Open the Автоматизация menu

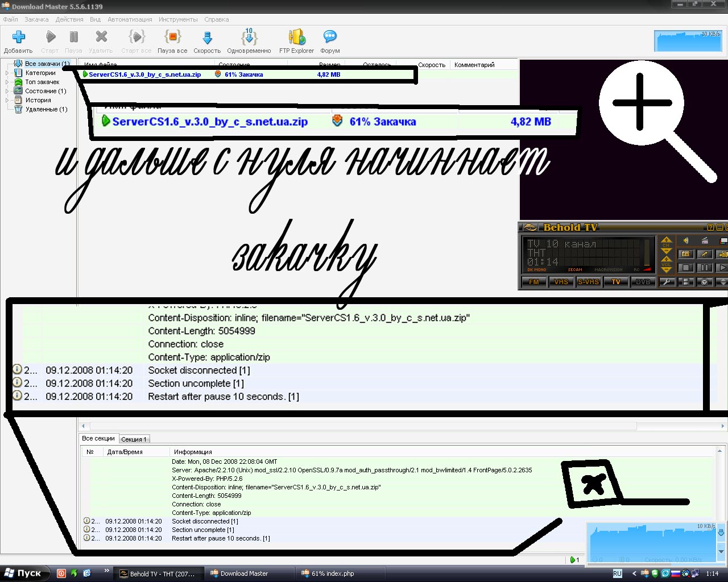tap(130, 19)
